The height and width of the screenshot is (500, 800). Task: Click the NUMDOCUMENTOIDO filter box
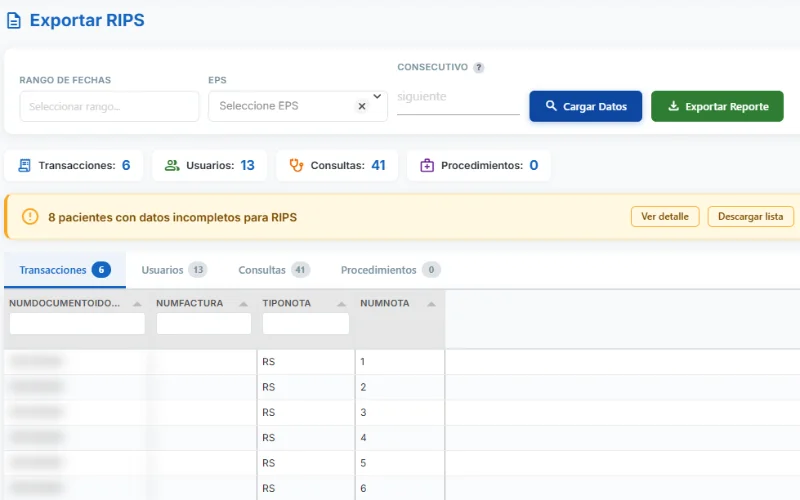[x=77, y=323]
